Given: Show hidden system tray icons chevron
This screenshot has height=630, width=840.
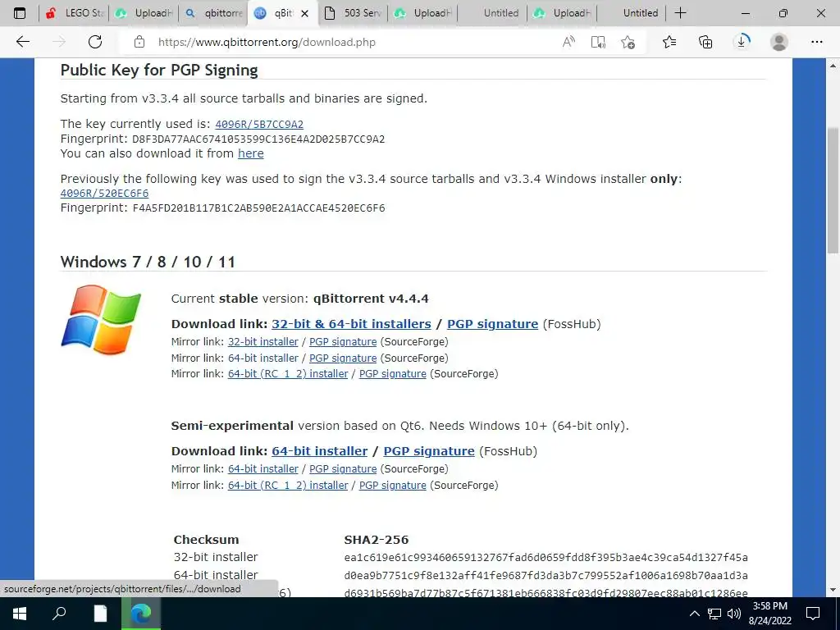Looking at the screenshot, I should [x=694, y=614].
